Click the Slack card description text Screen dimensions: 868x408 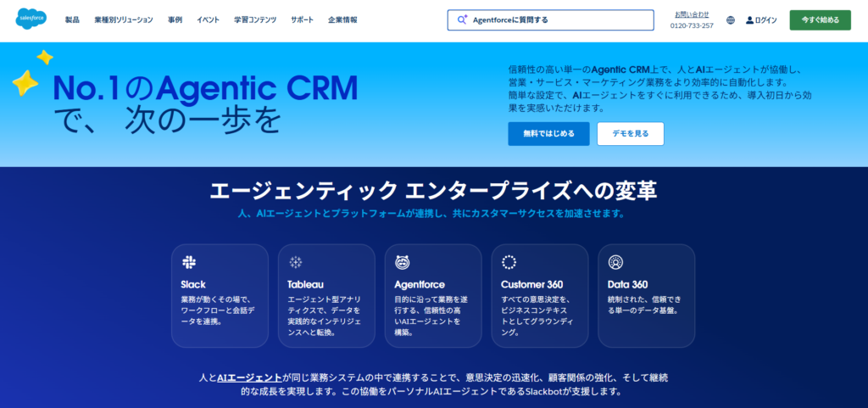coord(219,310)
